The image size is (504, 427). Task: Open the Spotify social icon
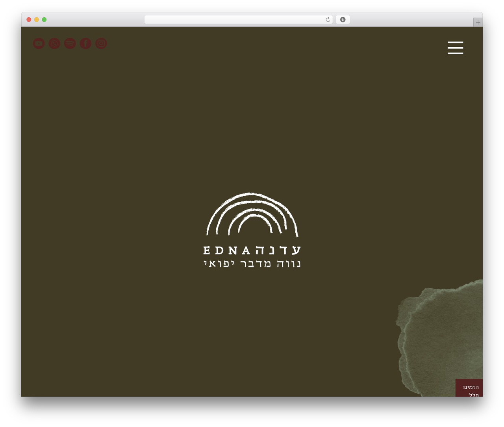[70, 43]
